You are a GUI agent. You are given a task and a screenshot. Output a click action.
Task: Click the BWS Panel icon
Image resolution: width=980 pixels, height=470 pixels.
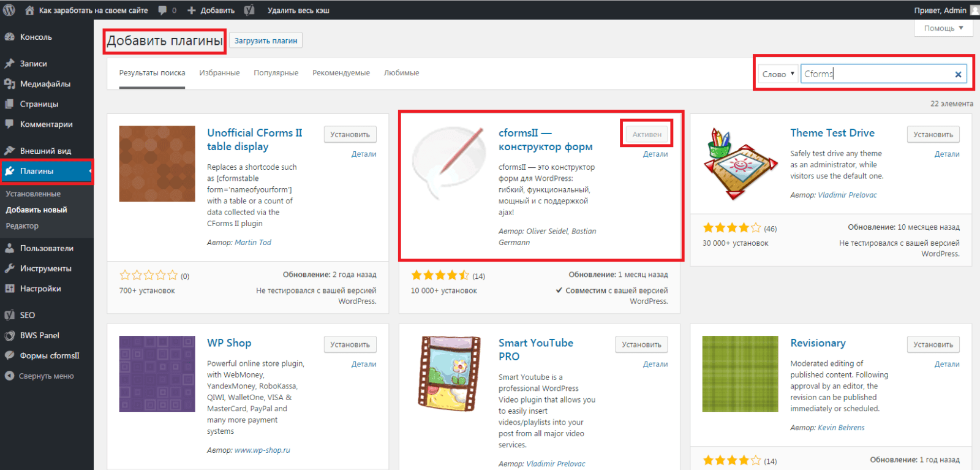pos(9,335)
